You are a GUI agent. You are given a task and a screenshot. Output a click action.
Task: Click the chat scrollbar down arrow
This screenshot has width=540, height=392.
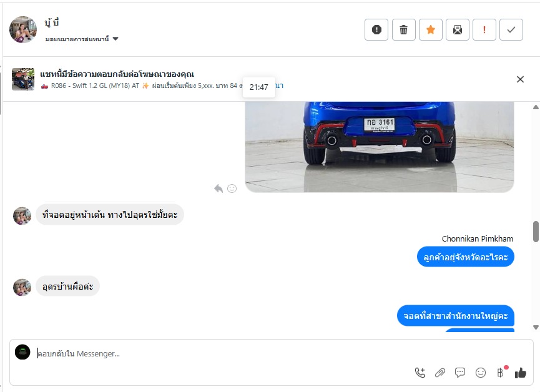coord(536,327)
